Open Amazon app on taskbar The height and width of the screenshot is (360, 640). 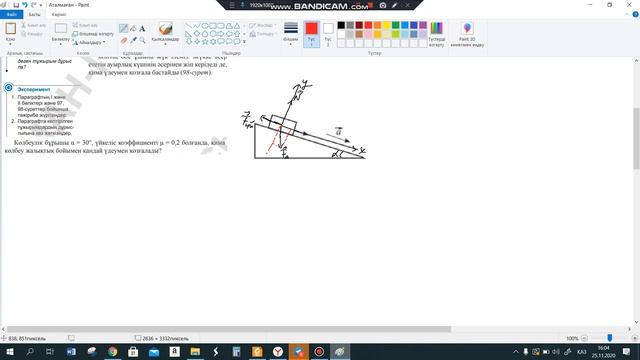click(175, 351)
